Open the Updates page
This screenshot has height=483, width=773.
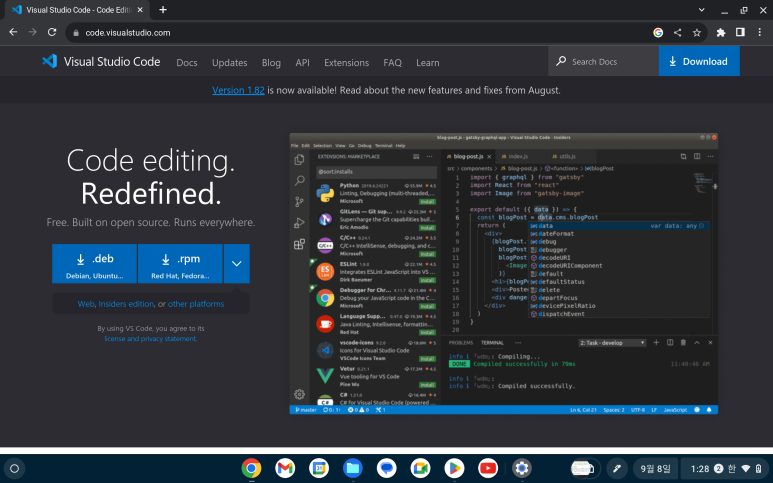[229, 63]
